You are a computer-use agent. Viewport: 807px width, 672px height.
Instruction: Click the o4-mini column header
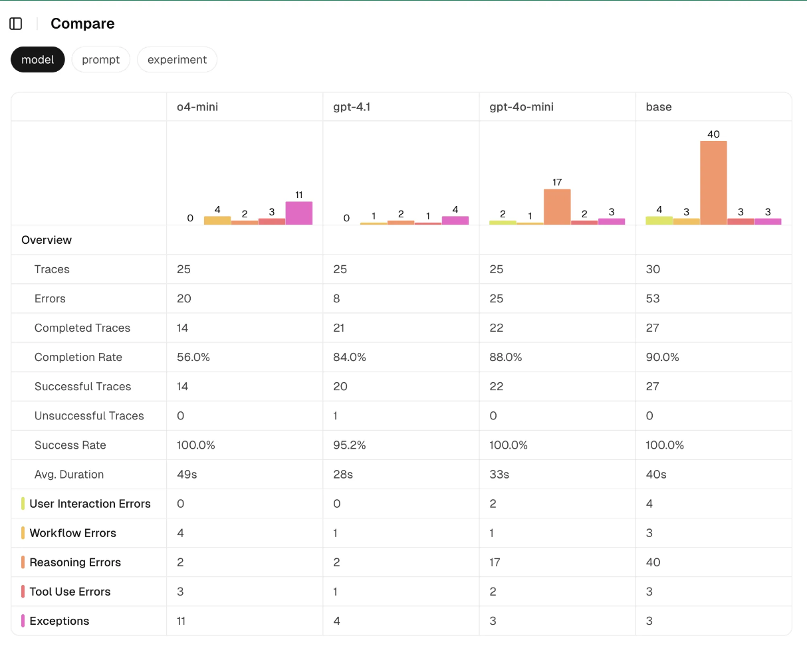tap(197, 107)
